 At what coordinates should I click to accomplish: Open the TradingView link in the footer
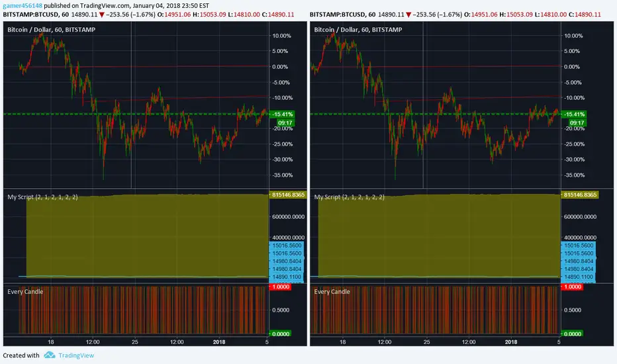point(76,355)
